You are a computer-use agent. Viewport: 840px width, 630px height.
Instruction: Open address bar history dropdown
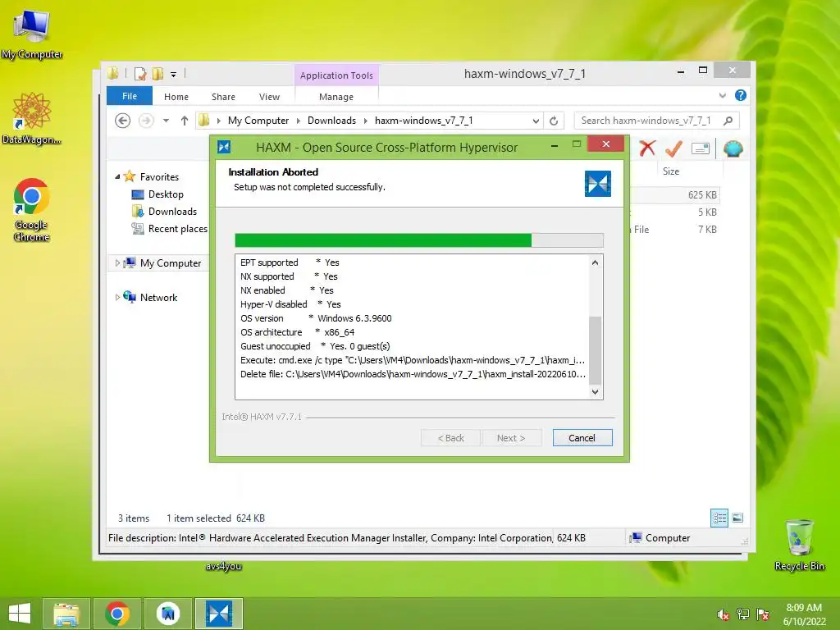tap(535, 121)
